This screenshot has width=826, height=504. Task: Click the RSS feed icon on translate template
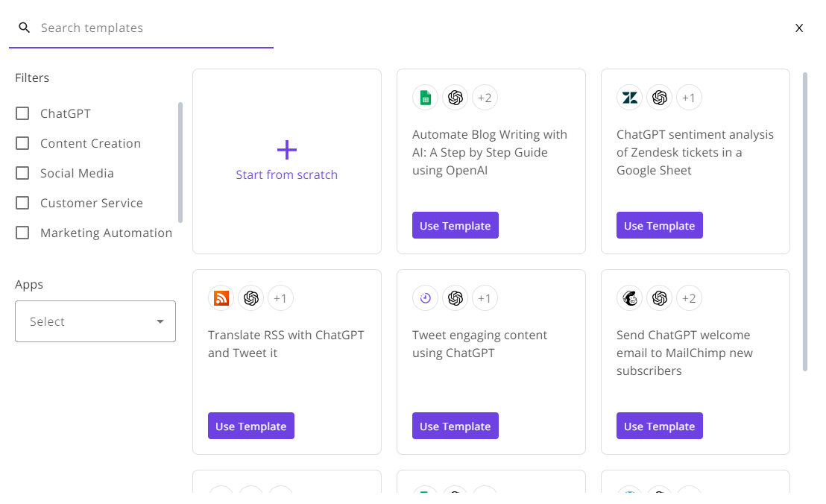221,298
